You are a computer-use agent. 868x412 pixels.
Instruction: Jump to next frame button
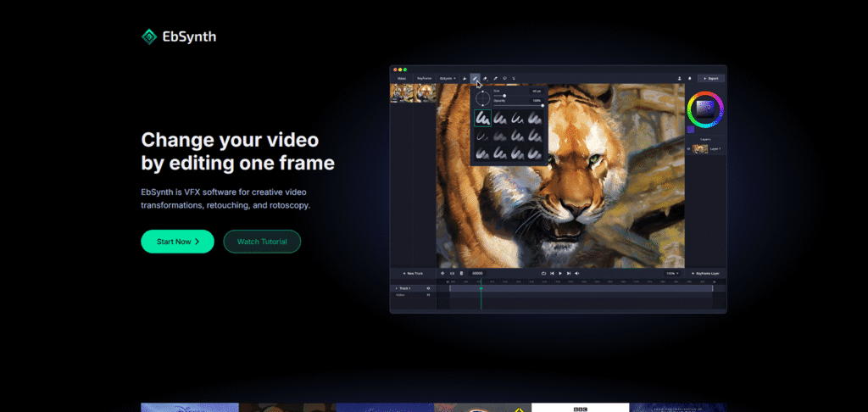click(x=569, y=274)
